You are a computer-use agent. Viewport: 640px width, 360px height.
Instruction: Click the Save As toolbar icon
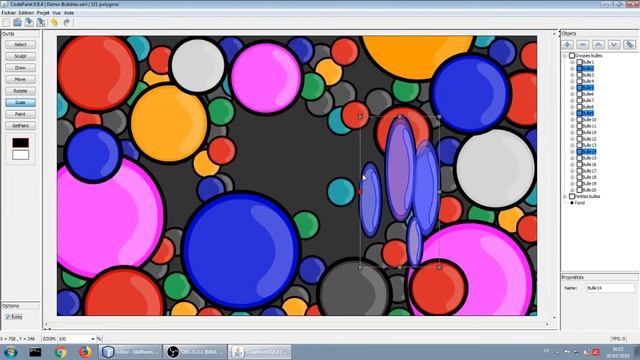(x=41, y=22)
